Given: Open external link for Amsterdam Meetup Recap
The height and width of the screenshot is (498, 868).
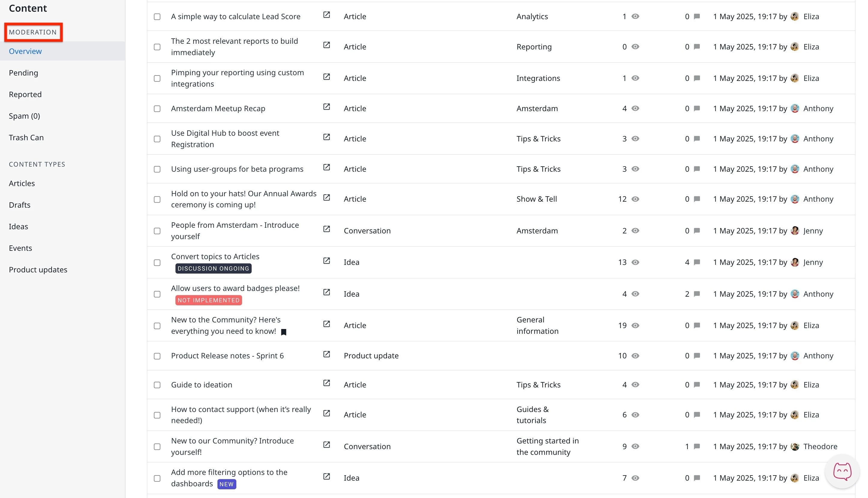Looking at the screenshot, I should coord(327,107).
